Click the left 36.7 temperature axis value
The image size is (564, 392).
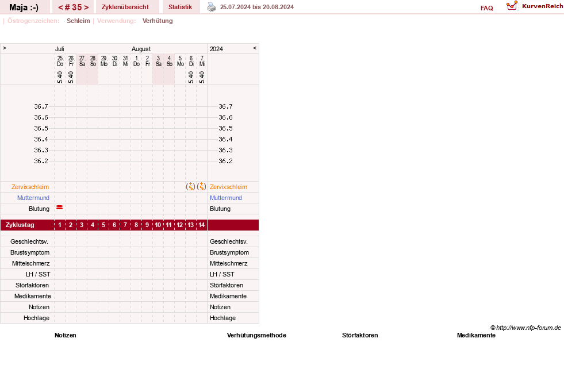pos(41,106)
